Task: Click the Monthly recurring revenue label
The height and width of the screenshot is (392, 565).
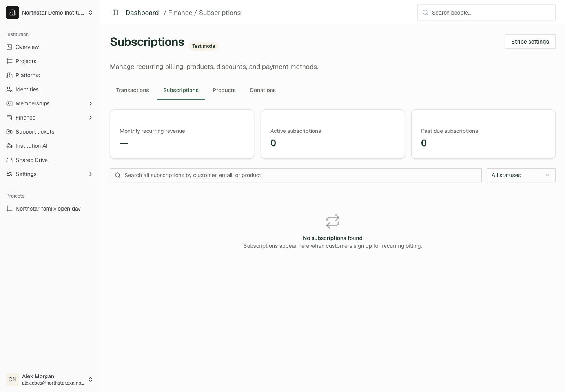Action: (x=152, y=131)
